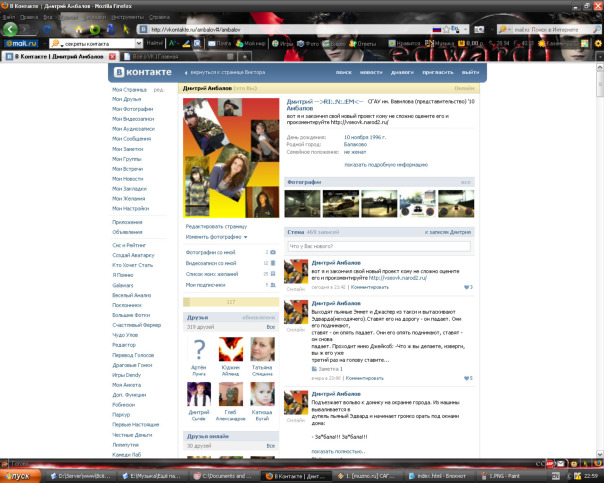Open Музыка on the Mail.ru toolbar
The width and height of the screenshot is (604, 483).
click(440, 44)
